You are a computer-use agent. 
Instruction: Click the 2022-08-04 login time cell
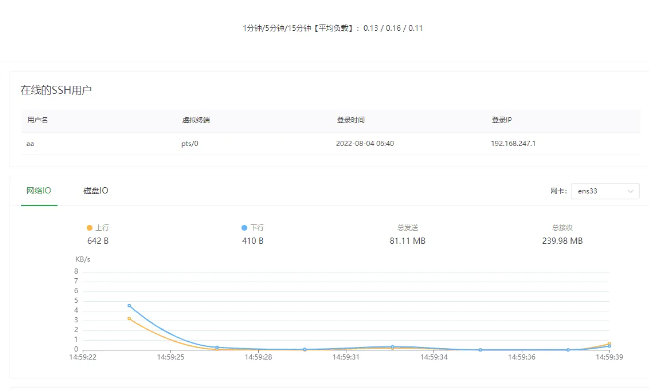coord(365,144)
